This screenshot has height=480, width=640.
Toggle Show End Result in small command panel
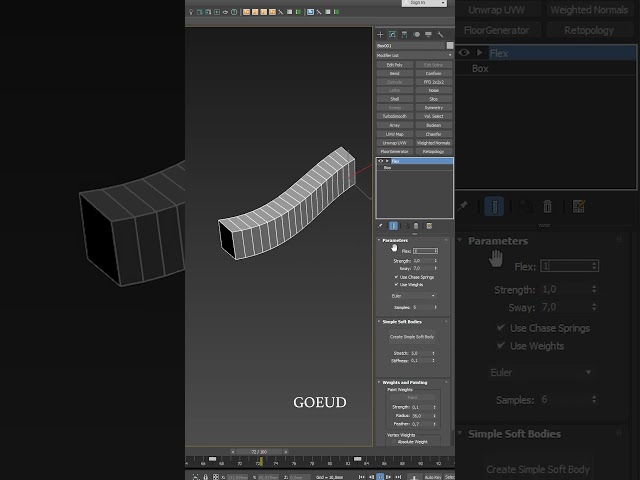[x=393, y=226]
